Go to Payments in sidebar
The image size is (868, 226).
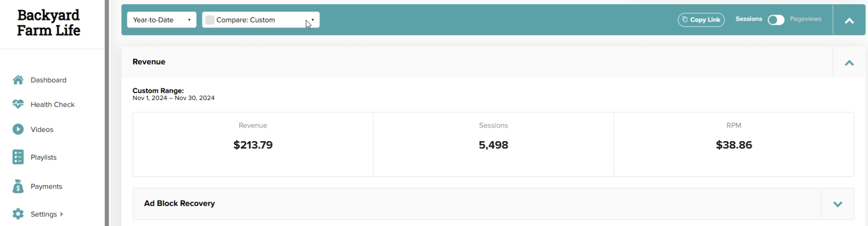click(46, 186)
